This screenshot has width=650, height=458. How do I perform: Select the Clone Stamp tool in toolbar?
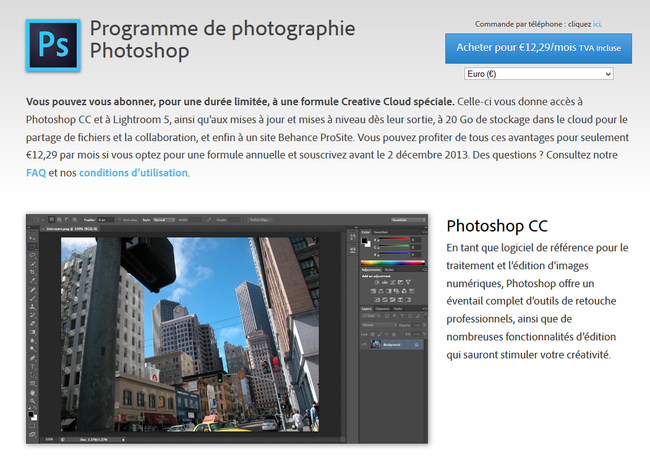[32, 307]
